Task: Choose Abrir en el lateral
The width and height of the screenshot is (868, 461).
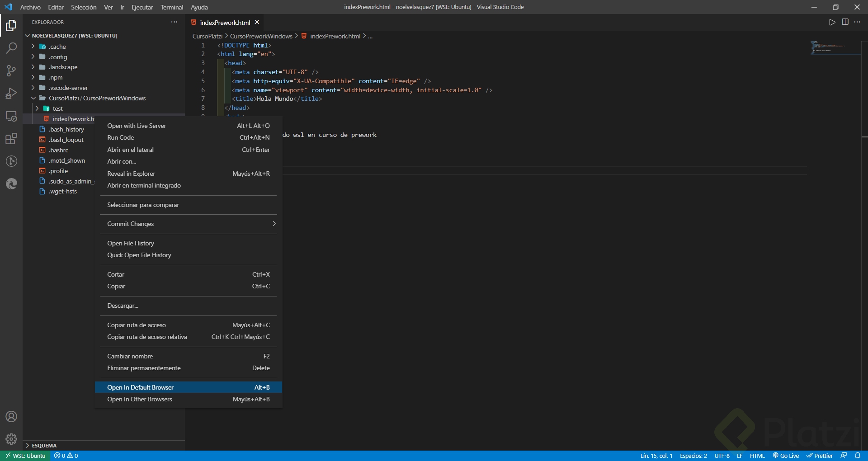Action: click(189, 150)
